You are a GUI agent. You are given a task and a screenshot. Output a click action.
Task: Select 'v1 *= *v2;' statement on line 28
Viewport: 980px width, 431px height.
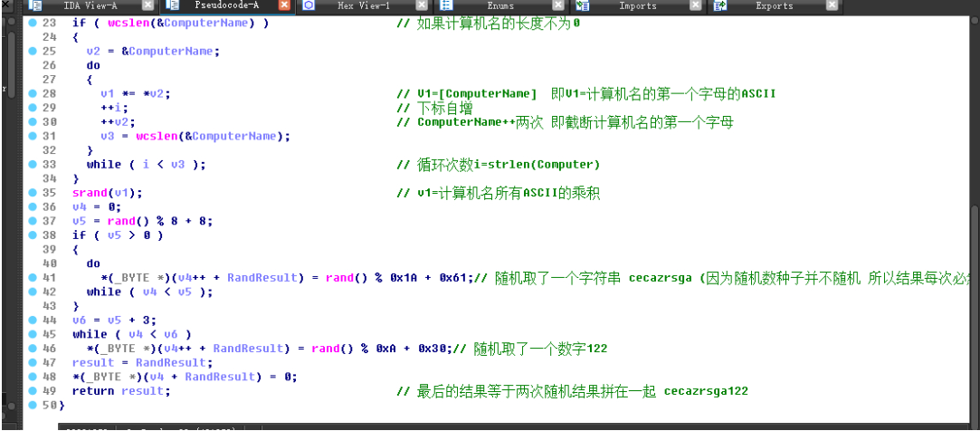pyautogui.click(x=136, y=94)
